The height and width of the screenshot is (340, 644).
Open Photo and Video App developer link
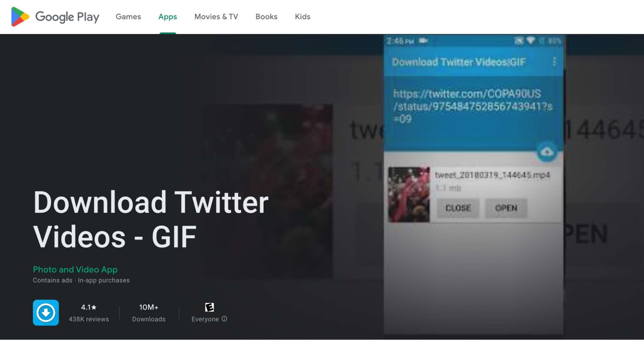click(75, 269)
